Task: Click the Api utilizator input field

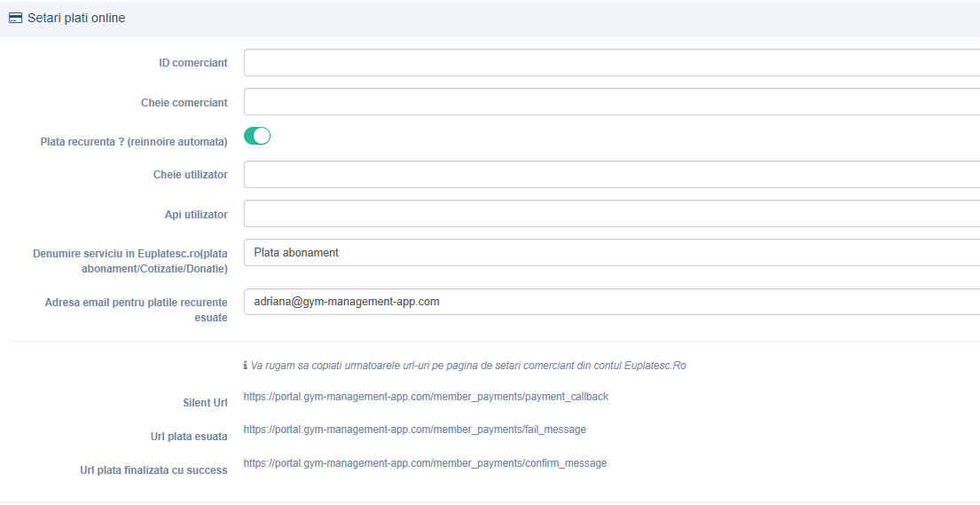Action: pos(612,214)
